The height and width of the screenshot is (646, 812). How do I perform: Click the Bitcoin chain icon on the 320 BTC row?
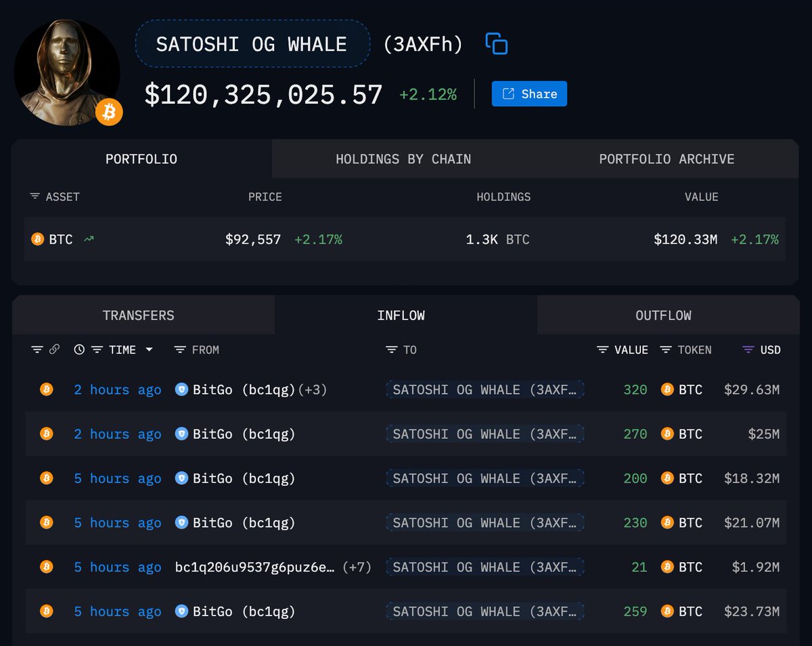(46, 389)
